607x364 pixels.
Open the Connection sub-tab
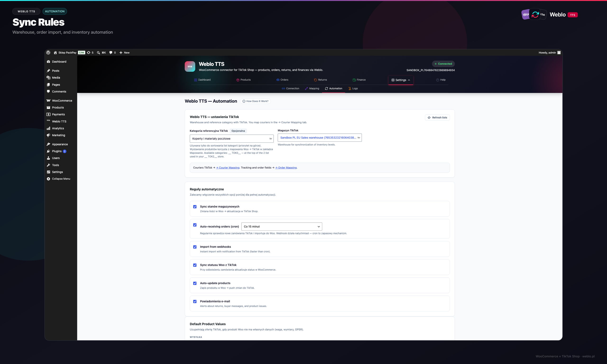[290, 89]
